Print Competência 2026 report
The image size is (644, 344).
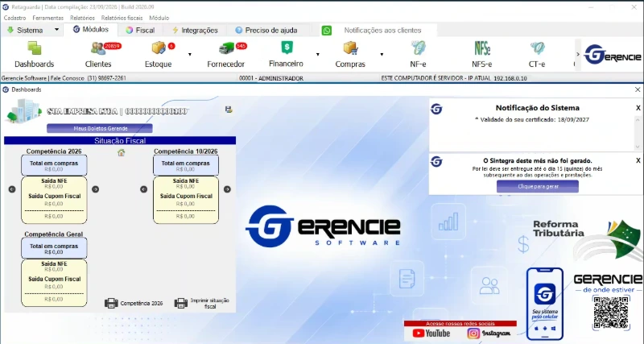click(111, 303)
